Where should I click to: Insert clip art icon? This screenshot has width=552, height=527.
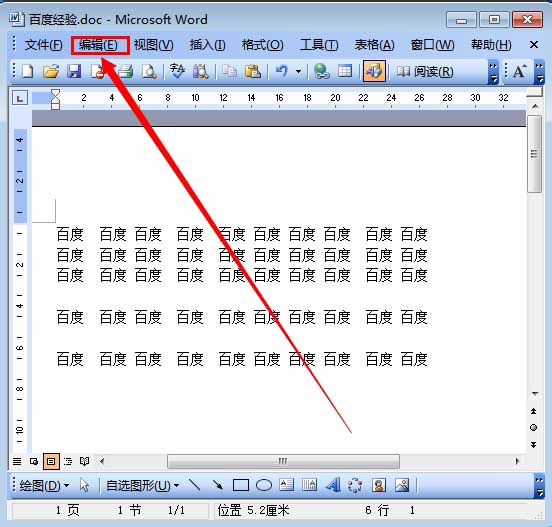[379, 485]
